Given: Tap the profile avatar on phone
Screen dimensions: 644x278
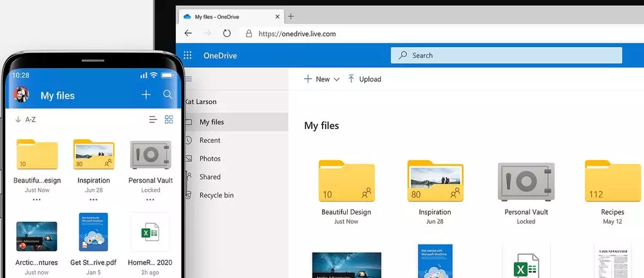Looking at the screenshot, I should coord(21,95).
